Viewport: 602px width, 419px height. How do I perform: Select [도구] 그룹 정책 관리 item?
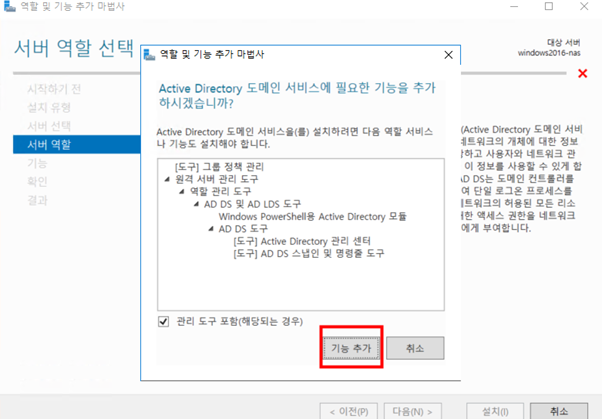pos(219,167)
